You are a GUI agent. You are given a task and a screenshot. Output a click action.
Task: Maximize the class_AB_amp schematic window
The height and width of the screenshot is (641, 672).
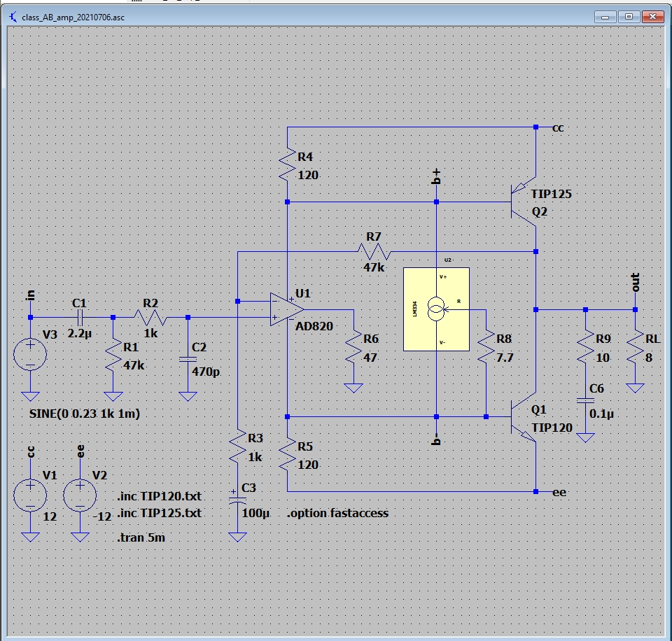pos(629,17)
